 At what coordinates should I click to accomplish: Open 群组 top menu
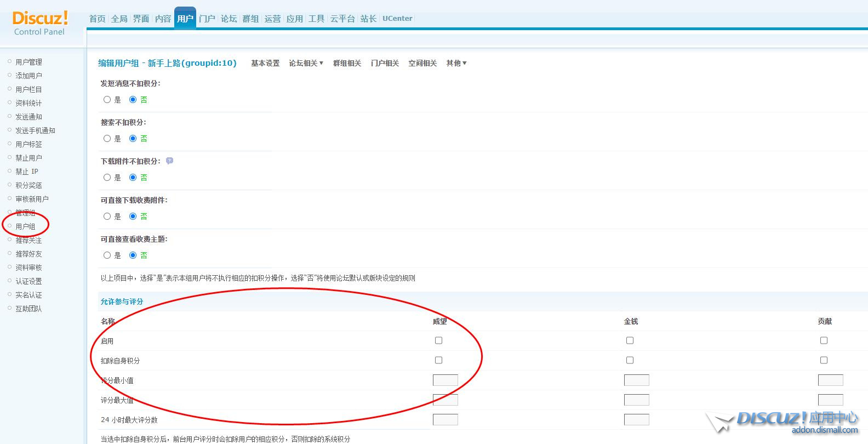[x=251, y=19]
